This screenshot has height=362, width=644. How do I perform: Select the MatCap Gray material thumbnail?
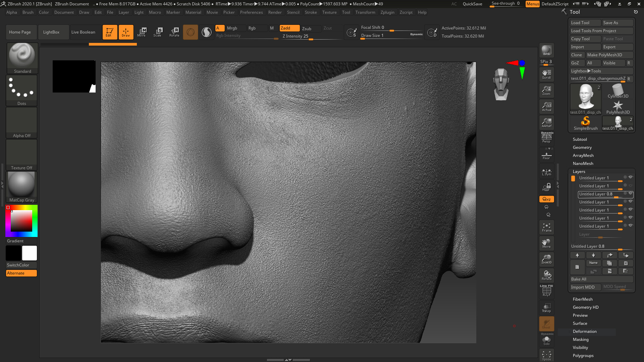21,184
